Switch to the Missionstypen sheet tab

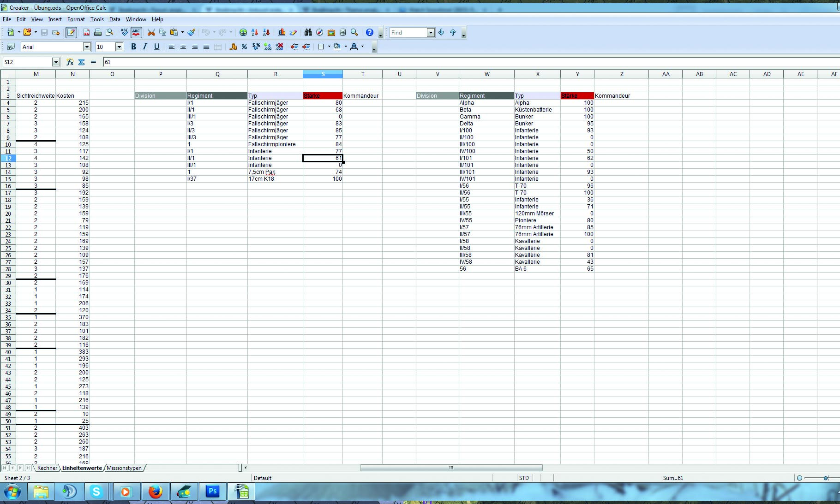(x=124, y=468)
